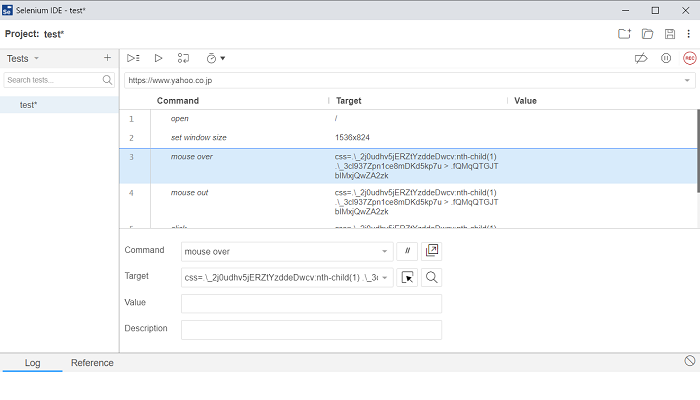Select the mouse out command row
700x400 pixels.
[x=408, y=202]
